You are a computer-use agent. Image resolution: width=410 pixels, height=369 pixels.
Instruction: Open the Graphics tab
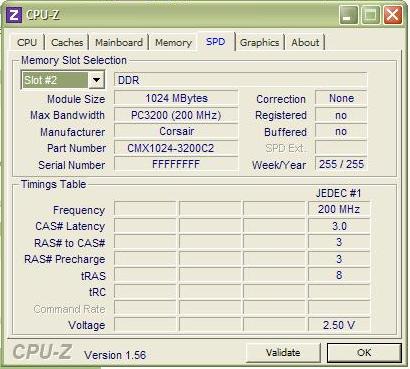point(259,43)
